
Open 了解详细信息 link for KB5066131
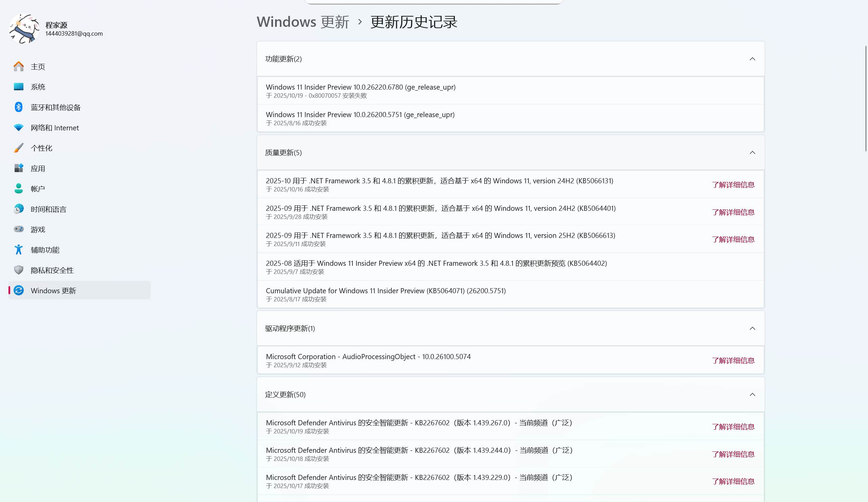pyautogui.click(x=733, y=185)
